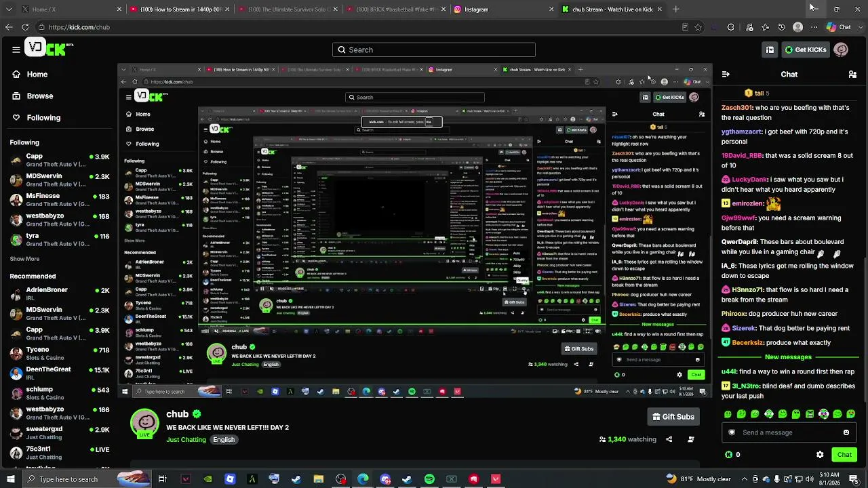The width and height of the screenshot is (868, 488).
Task: Open Browse in the Kick sidebar
Action: click(33, 96)
